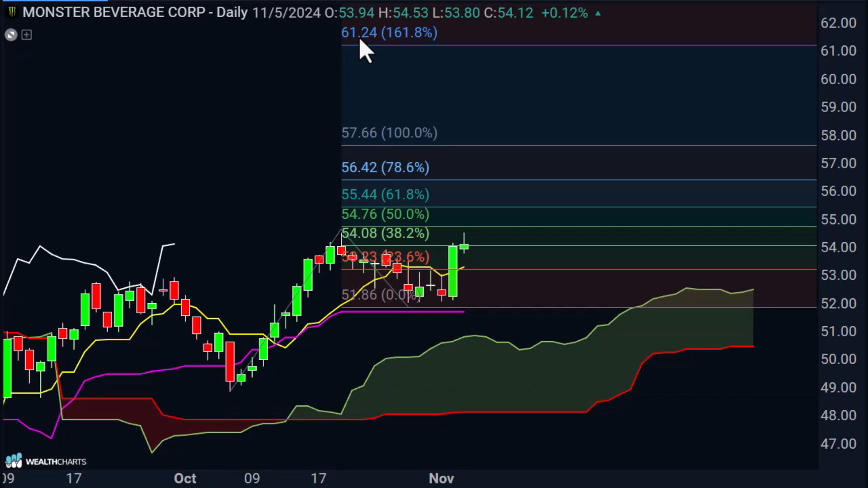Click the +0.12% change value
The width and height of the screenshot is (868, 488).
click(x=565, y=13)
